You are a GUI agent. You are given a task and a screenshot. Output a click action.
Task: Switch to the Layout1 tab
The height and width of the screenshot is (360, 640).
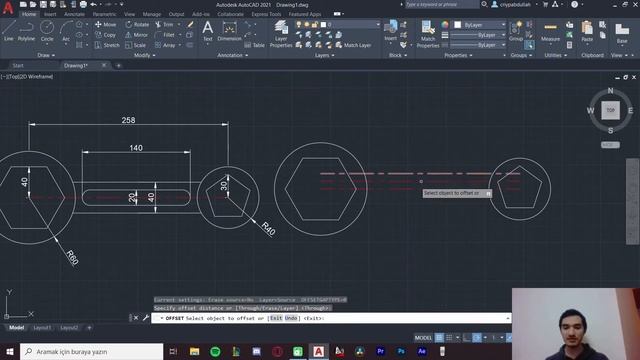click(42, 327)
